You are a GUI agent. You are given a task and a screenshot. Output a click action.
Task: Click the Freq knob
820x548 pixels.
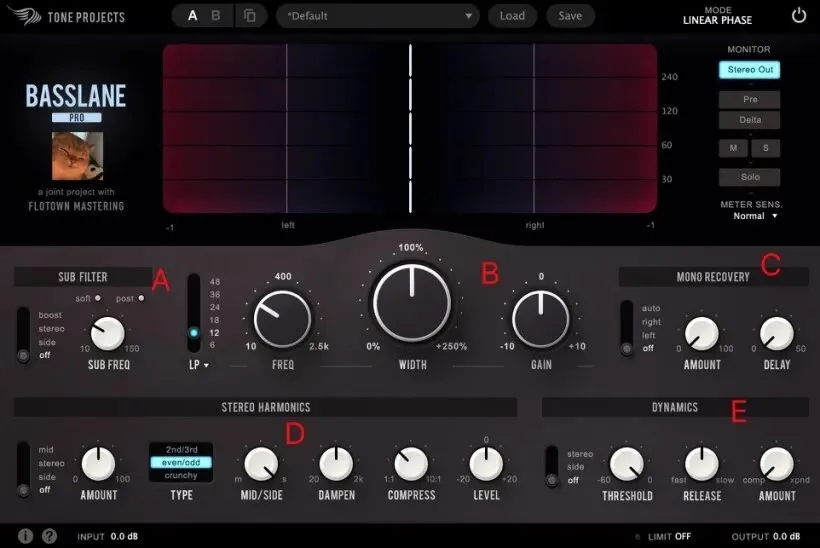282,319
